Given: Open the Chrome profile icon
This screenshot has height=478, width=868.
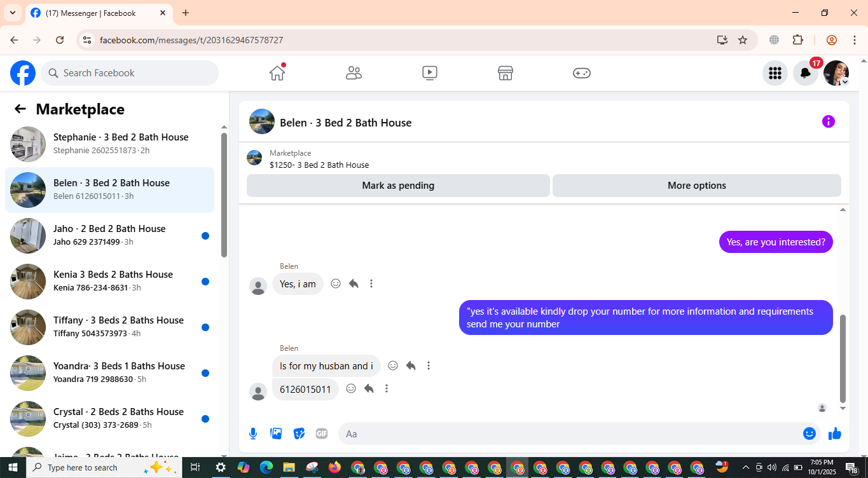Looking at the screenshot, I should coord(832,40).
